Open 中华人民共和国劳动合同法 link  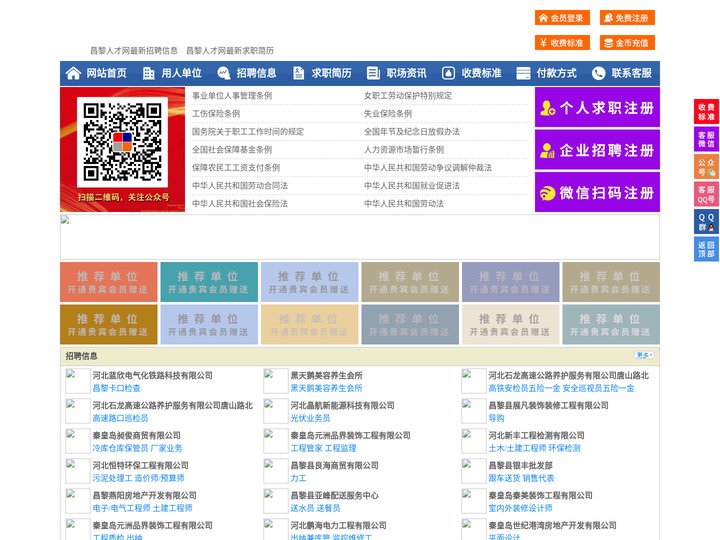point(240,186)
